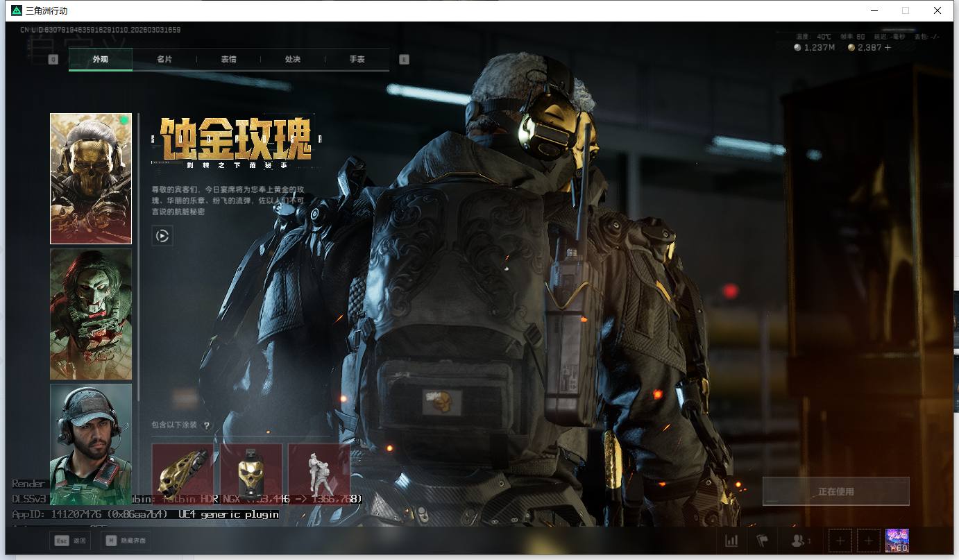Click the 2,387 currency balance
The image size is (959, 560).
pyautogui.click(x=864, y=47)
